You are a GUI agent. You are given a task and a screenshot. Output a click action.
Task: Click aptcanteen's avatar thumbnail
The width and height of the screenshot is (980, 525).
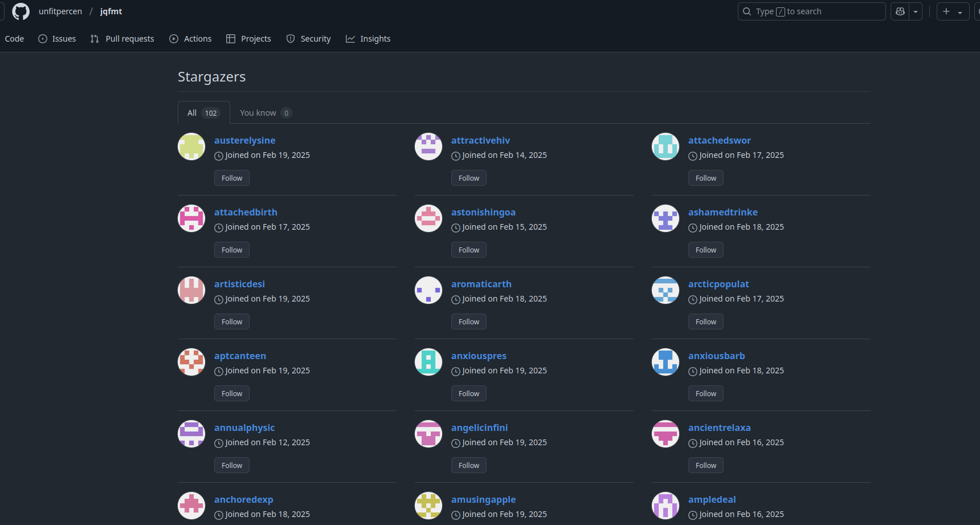point(191,362)
